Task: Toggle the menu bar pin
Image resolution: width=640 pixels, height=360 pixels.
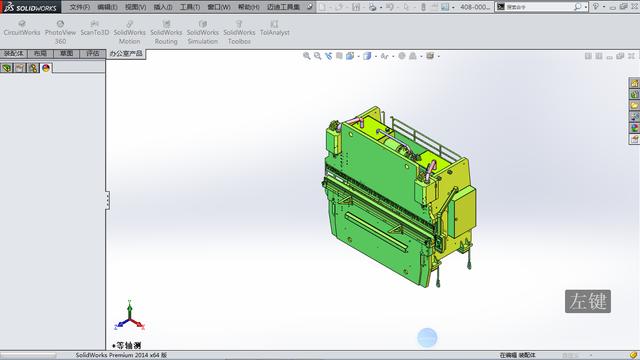Action: point(310,7)
